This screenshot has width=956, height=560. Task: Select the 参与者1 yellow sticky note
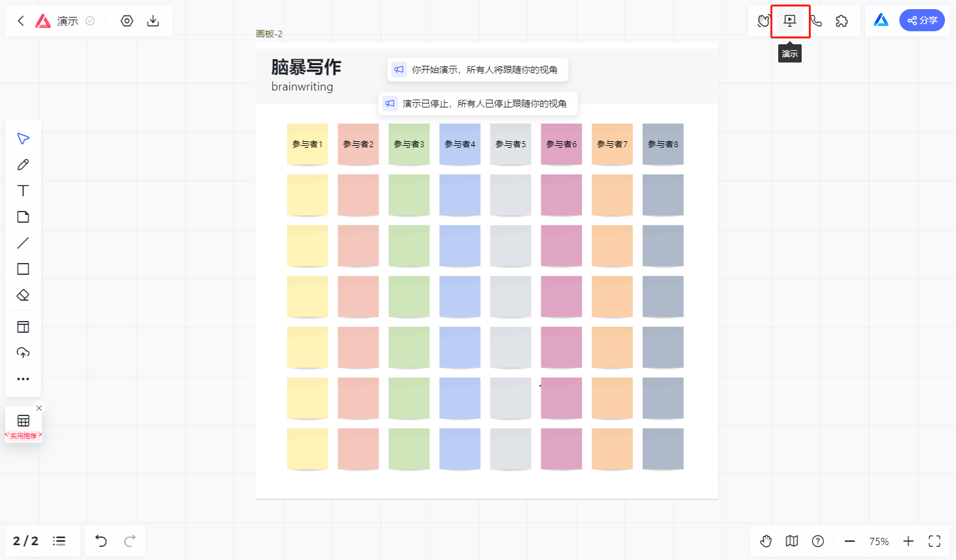click(x=307, y=144)
